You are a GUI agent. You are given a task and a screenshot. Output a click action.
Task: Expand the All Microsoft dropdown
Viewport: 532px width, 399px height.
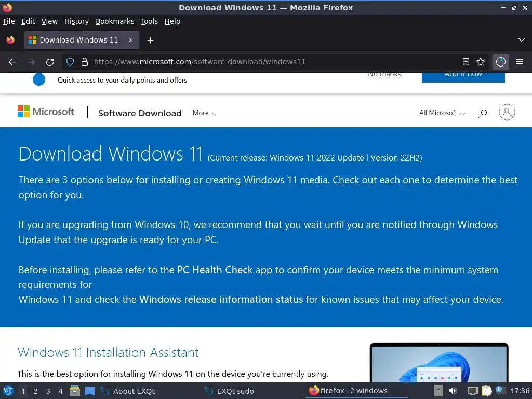pyautogui.click(x=442, y=113)
